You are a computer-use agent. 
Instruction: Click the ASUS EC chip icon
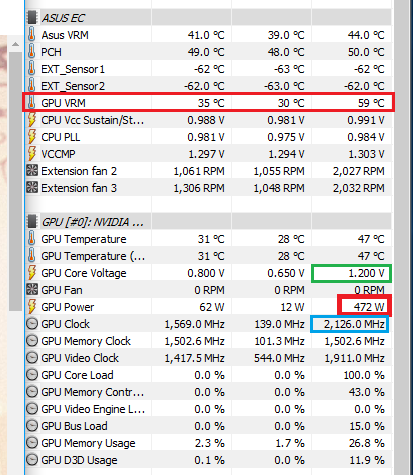32,18
